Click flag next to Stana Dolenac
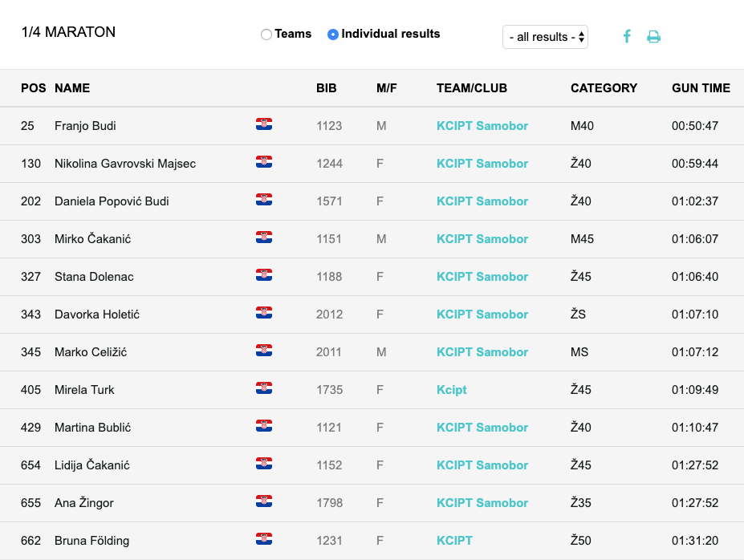The width and height of the screenshot is (744, 560). click(264, 275)
